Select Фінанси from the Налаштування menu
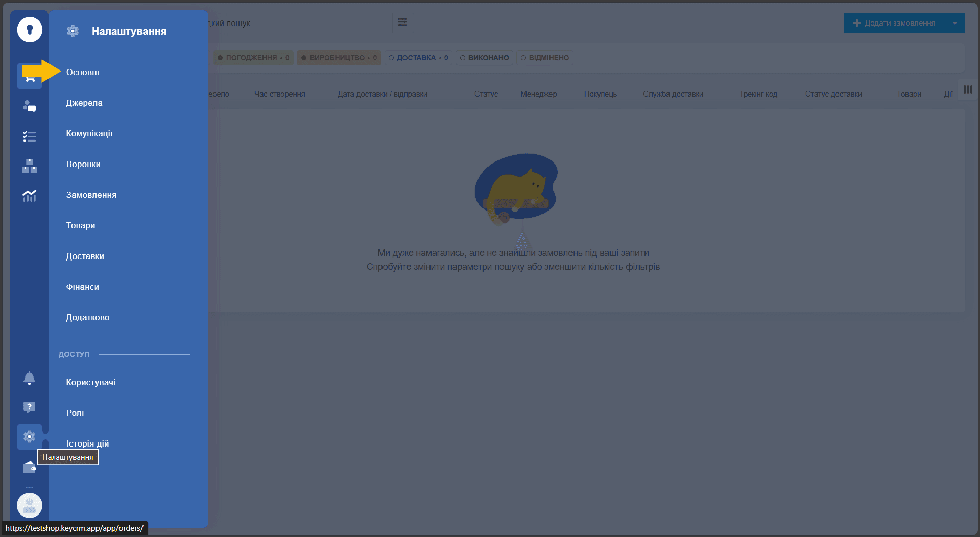Image resolution: width=980 pixels, height=537 pixels. [83, 287]
